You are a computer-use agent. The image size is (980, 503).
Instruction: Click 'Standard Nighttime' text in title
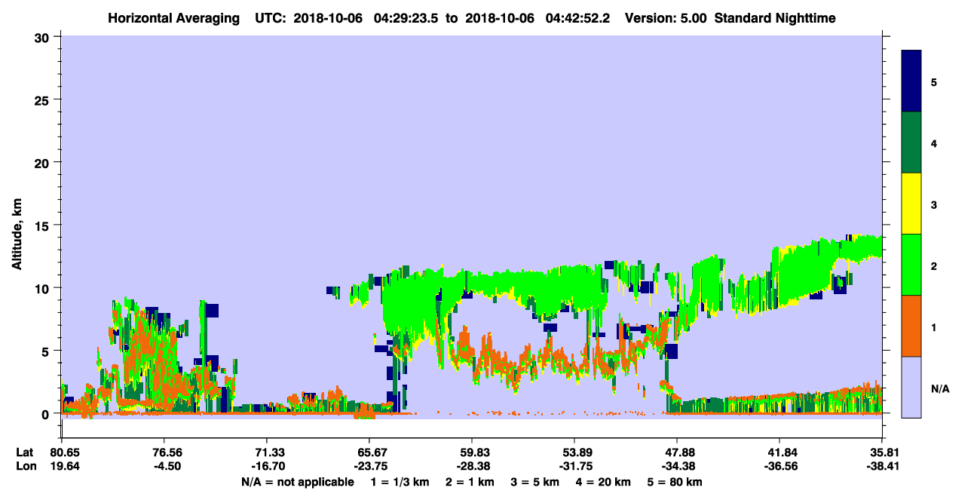(775, 18)
